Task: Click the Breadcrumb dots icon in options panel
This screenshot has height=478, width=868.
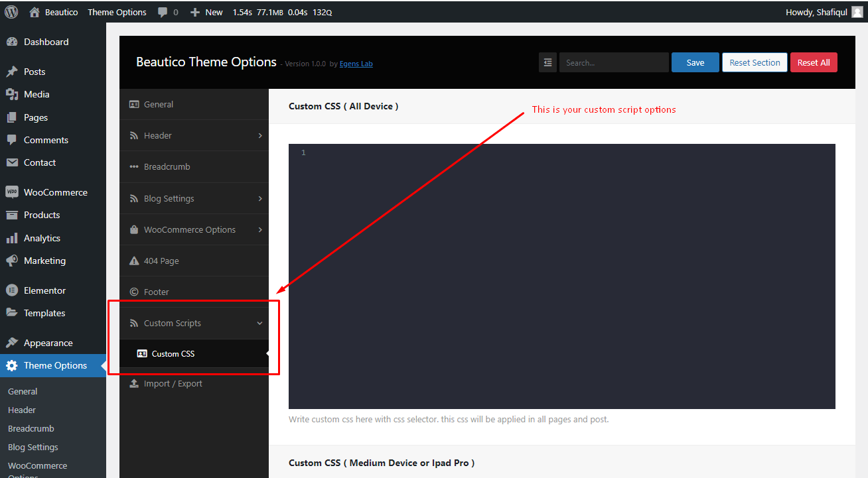Action: pyautogui.click(x=134, y=167)
